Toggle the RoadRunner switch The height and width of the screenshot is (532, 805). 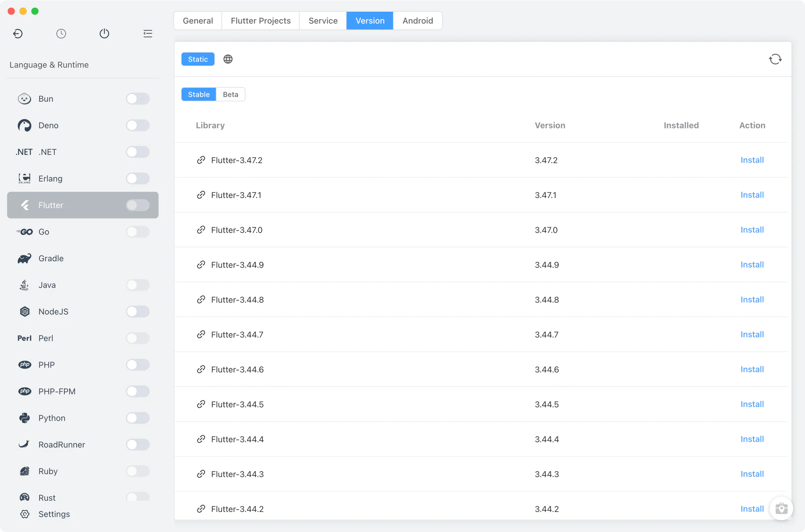point(138,444)
